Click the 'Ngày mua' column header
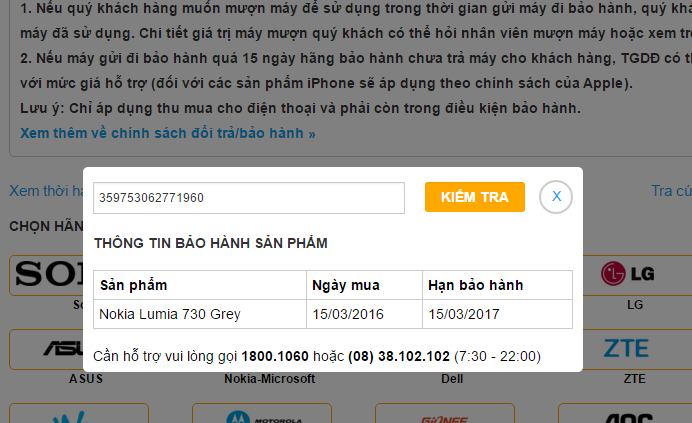Screen dimensions: 692x423 tap(365, 285)
